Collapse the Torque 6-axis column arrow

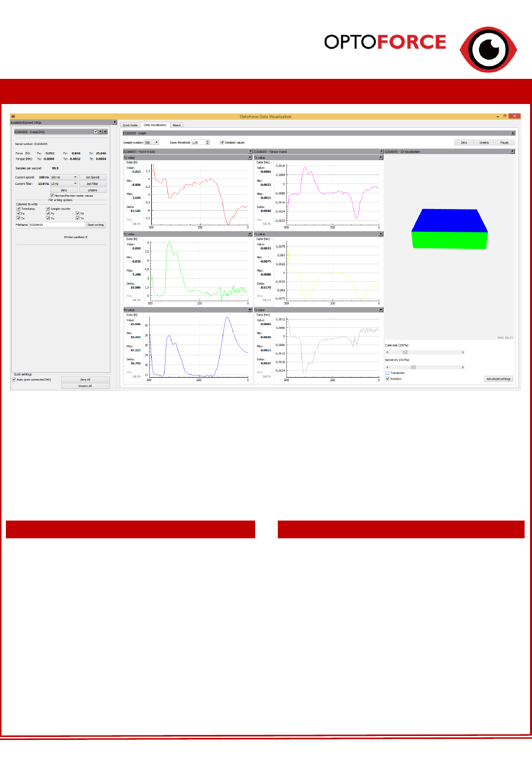pos(381,151)
